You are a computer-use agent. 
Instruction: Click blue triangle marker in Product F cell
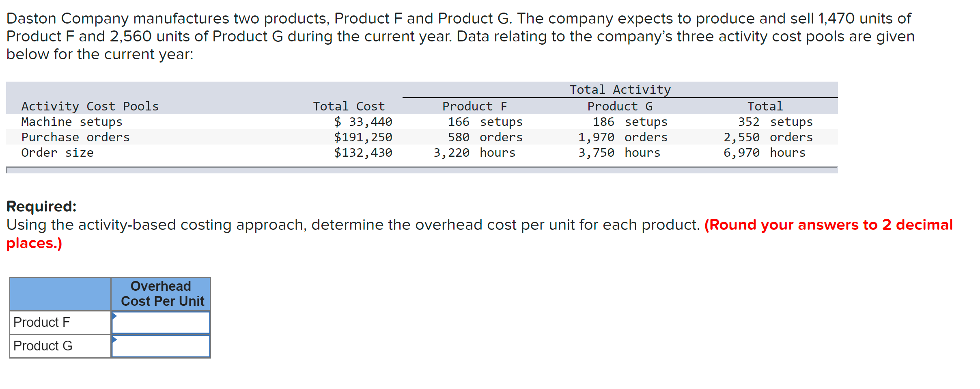click(114, 316)
